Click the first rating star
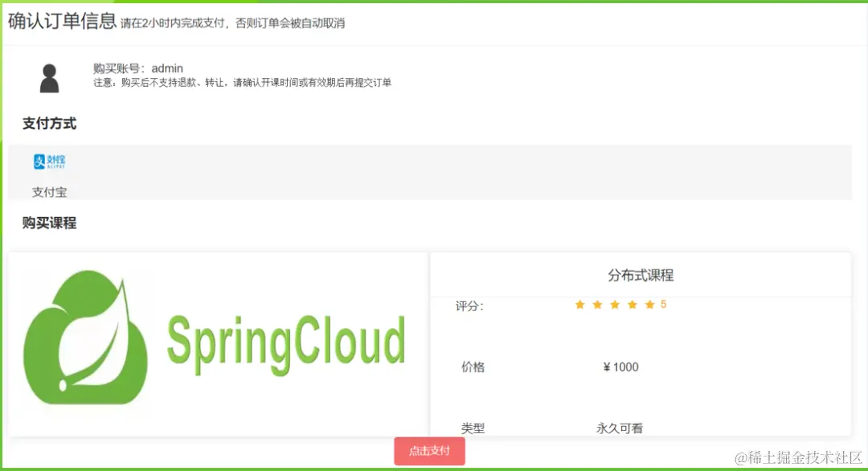Image resolution: width=868 pixels, height=471 pixels. 579,305
